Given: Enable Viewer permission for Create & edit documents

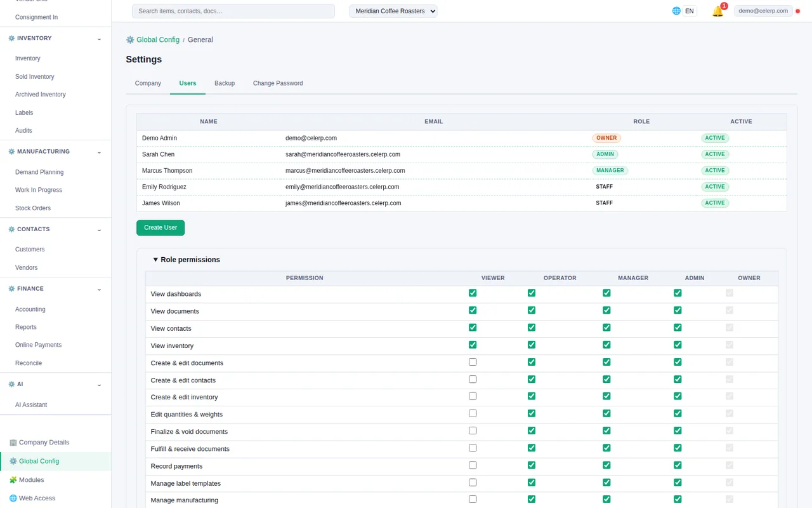Looking at the screenshot, I should click(x=473, y=363).
